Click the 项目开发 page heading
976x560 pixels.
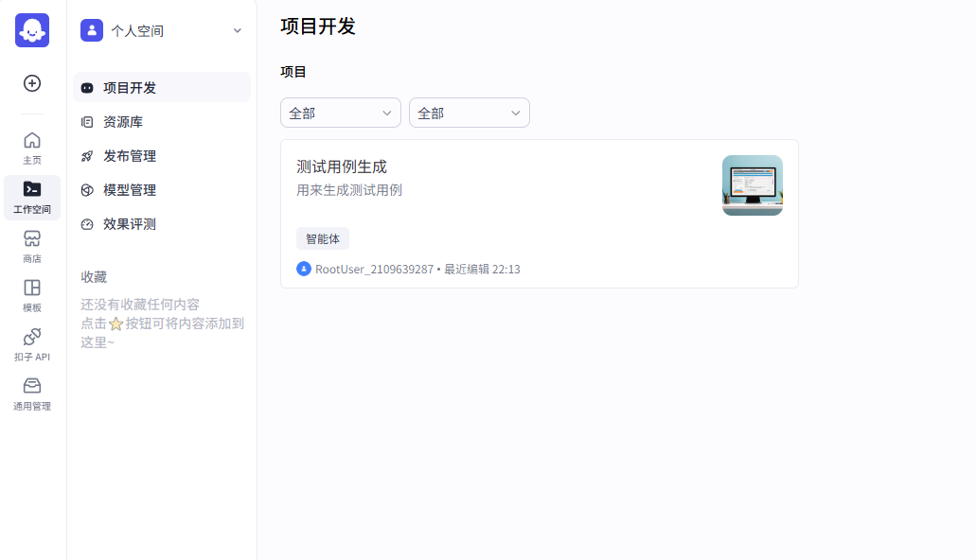318,26
